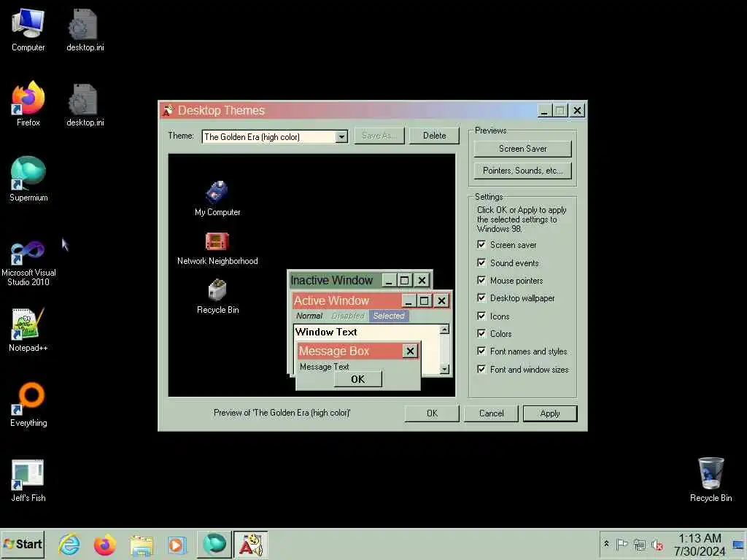Click the Selected menu item in preview
The width and height of the screenshot is (747, 560).
click(x=389, y=316)
